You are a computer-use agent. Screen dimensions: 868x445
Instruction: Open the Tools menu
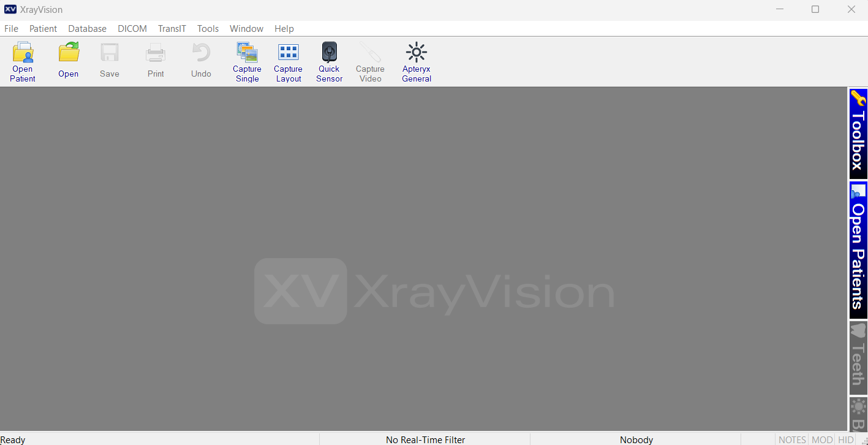pos(208,29)
